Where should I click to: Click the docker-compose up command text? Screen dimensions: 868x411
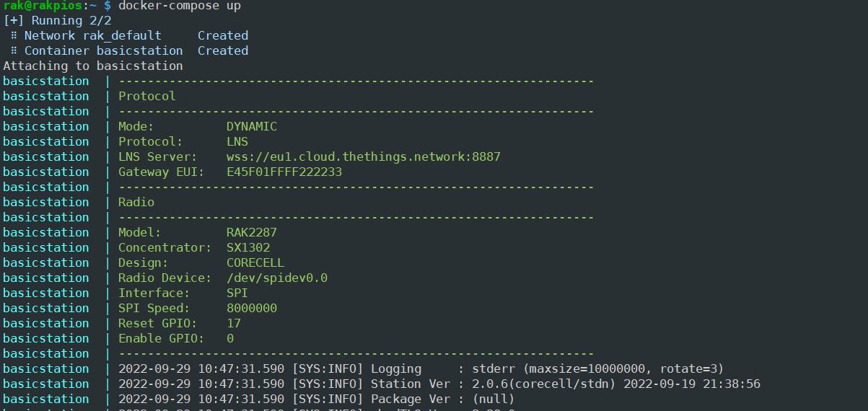point(179,6)
